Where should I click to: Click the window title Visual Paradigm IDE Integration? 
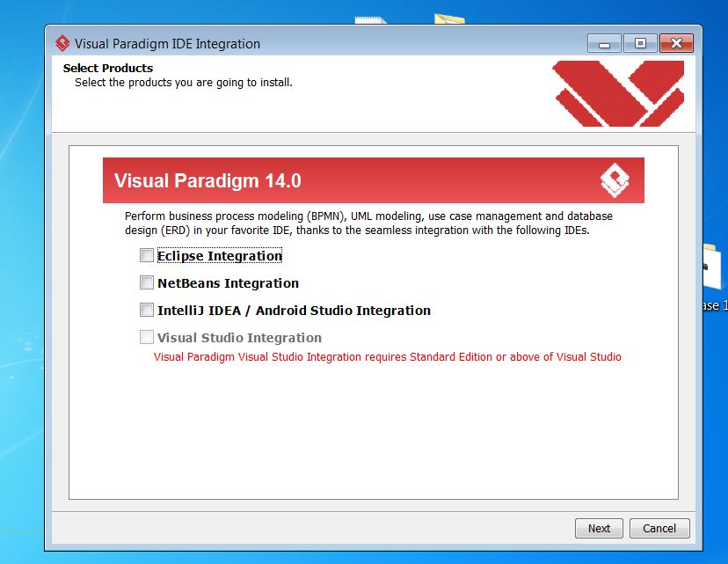coord(167,44)
